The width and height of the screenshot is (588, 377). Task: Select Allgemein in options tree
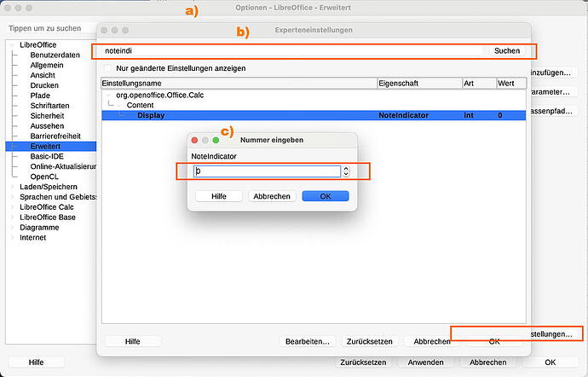click(47, 65)
